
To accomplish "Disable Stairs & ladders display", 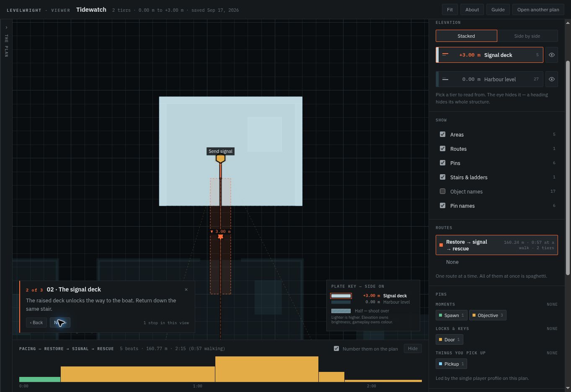I will (442, 177).
